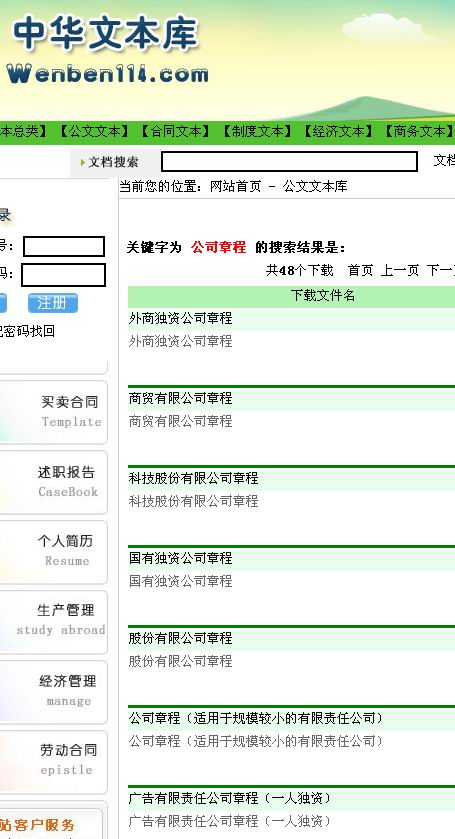Go to the 【制度文本】 navigation item
The image size is (455, 839).
pos(256,132)
